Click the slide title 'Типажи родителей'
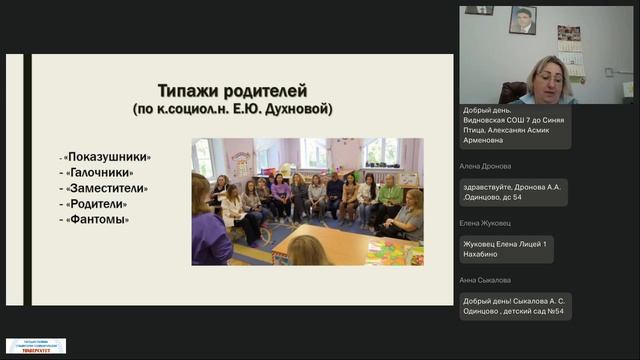The image size is (640, 360). (232, 91)
